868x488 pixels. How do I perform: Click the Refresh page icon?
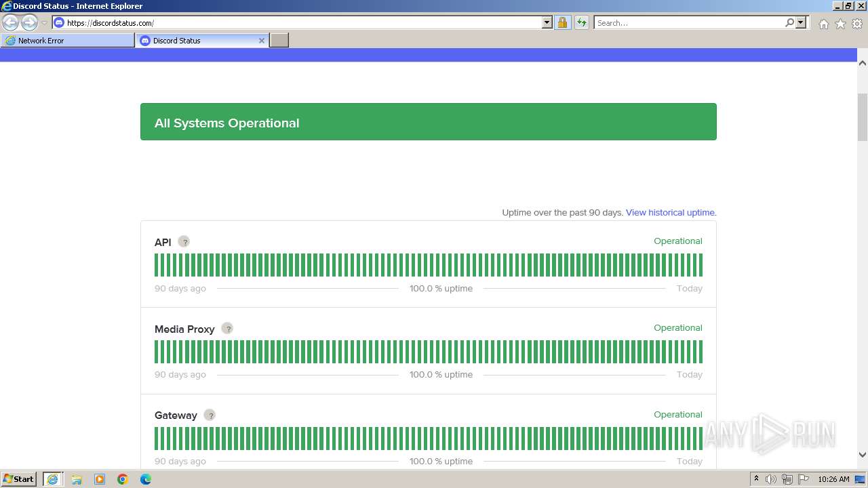[x=582, y=22]
